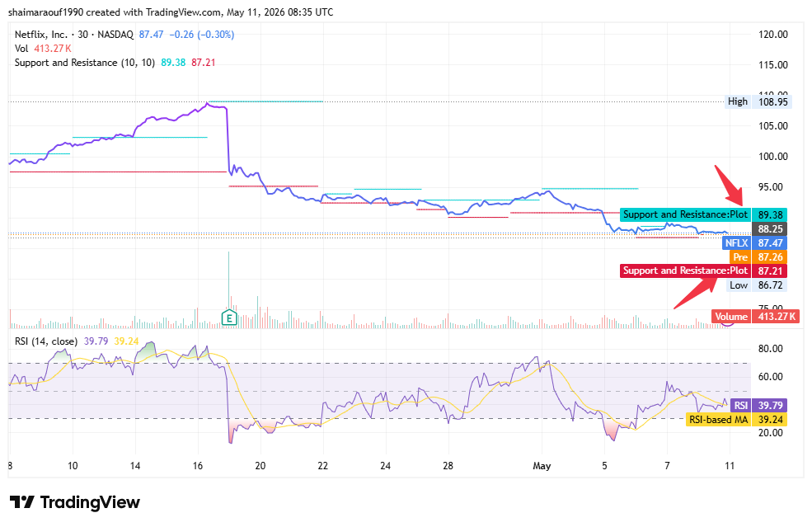Click the '87.47' last price in symbol legend
812x527 pixels.
click(x=151, y=35)
